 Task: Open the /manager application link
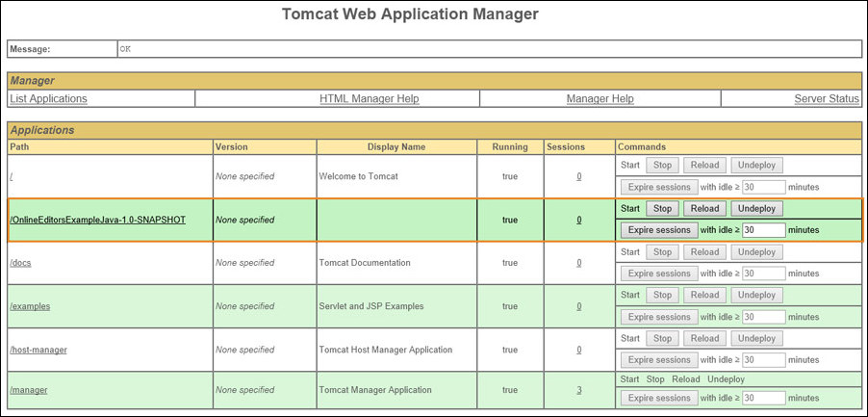tap(29, 390)
